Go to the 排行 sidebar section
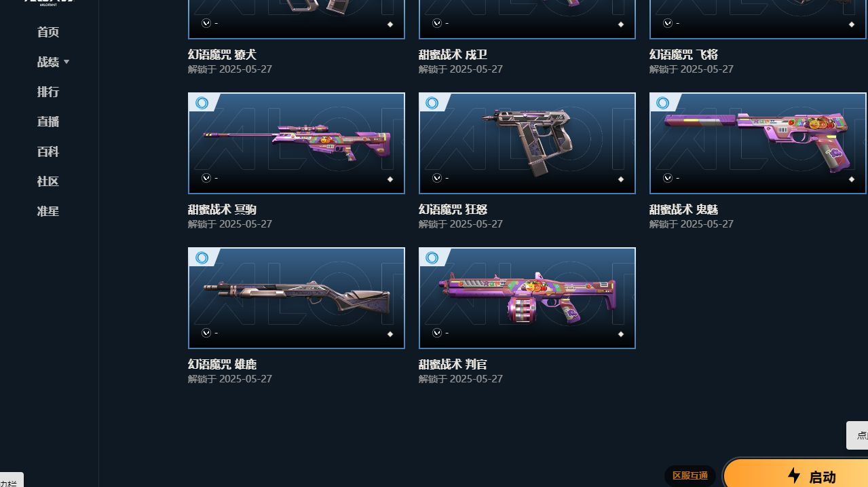Viewport: 868px width, 487px height. [48, 92]
